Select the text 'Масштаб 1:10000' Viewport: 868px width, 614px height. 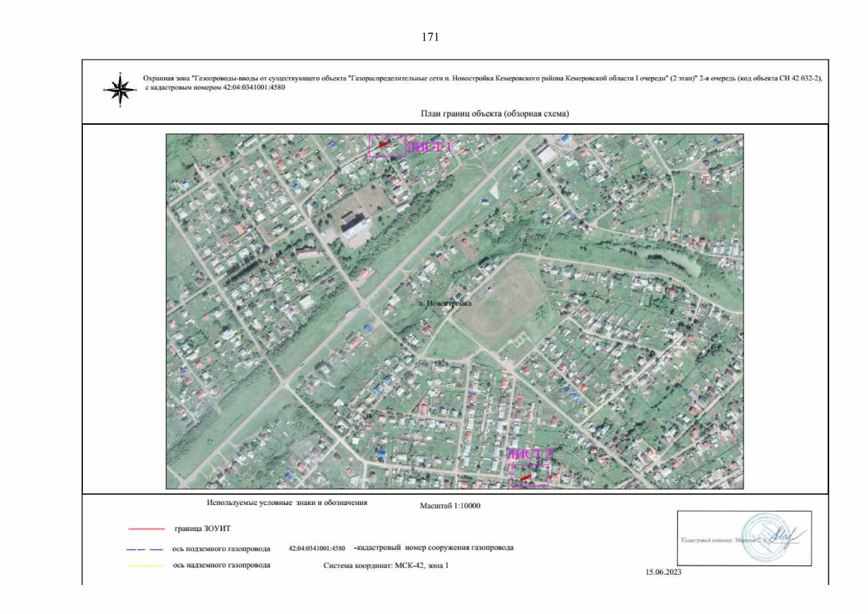[x=450, y=506]
